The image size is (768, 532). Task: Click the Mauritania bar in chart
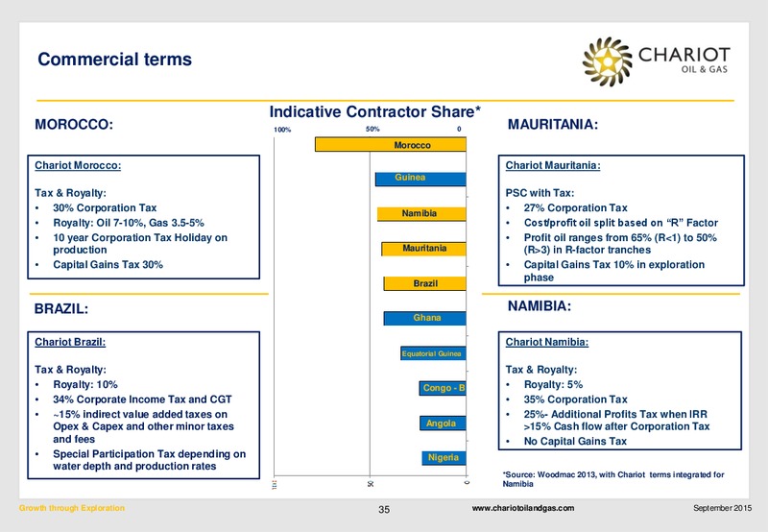[x=423, y=249]
